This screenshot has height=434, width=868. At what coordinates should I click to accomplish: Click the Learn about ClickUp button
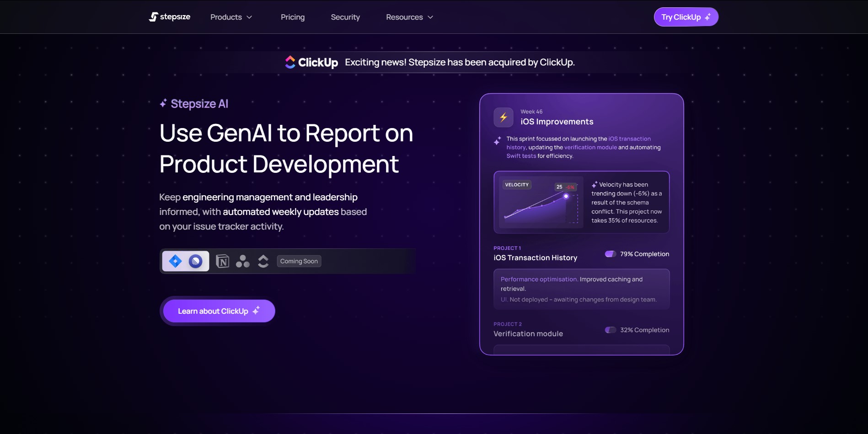pyautogui.click(x=219, y=311)
